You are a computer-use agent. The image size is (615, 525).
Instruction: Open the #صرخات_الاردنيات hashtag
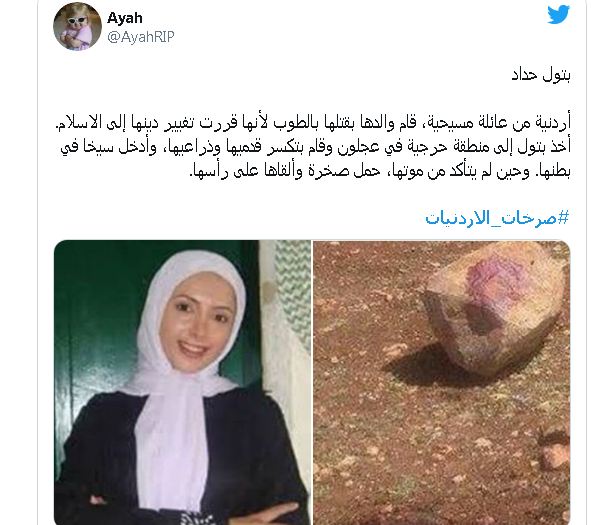point(497,217)
